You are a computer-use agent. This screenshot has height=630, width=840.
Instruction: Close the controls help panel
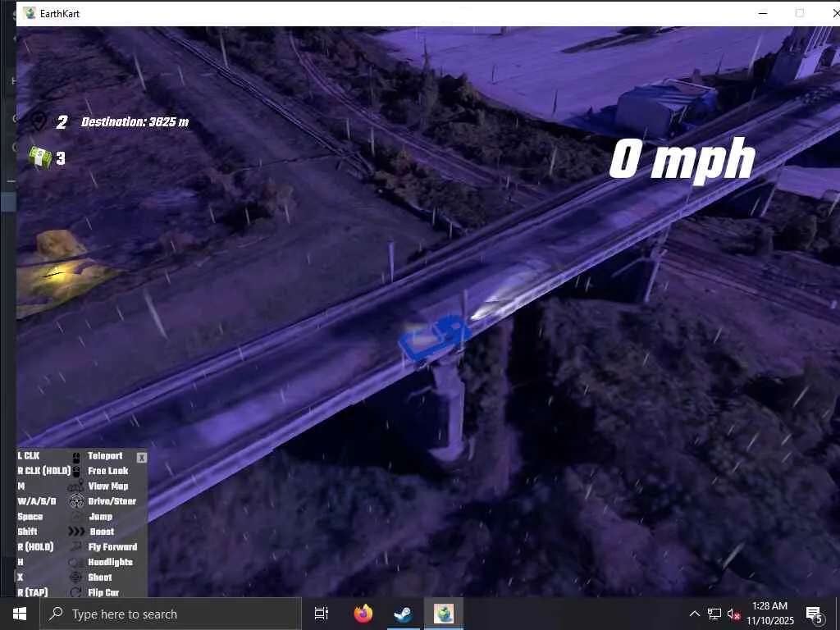(141, 458)
